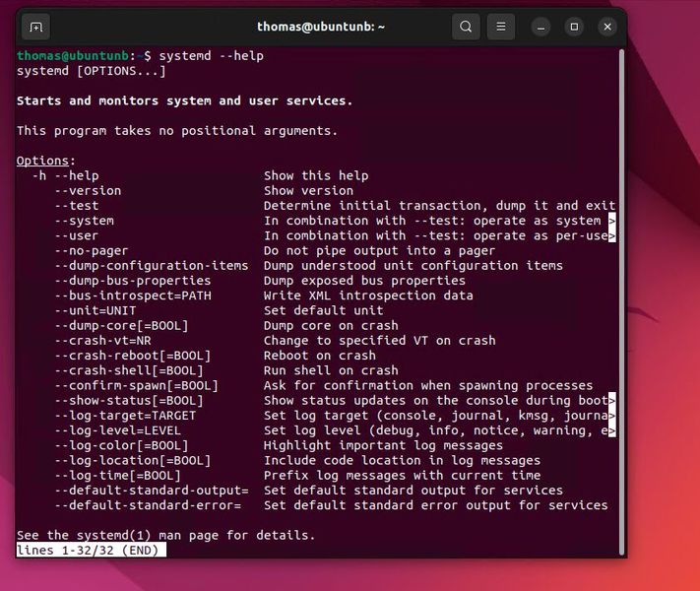This screenshot has height=591, width=700.
Task: Click the 'Show this help' description
Action: coord(316,176)
